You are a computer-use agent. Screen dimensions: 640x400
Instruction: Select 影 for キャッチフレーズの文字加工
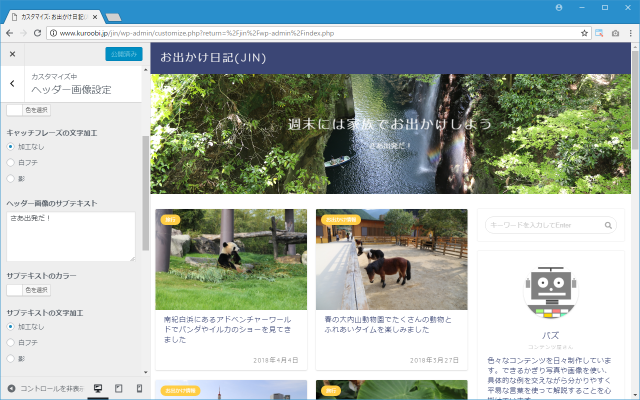11,178
